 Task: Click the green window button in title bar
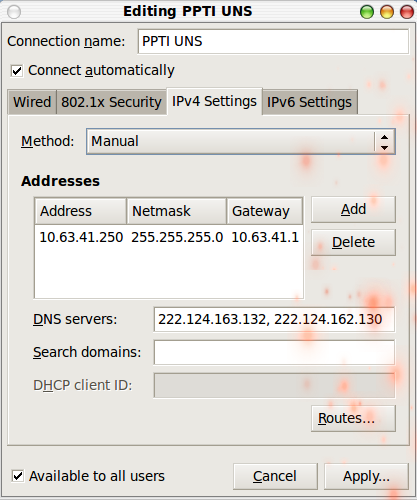[367, 12]
